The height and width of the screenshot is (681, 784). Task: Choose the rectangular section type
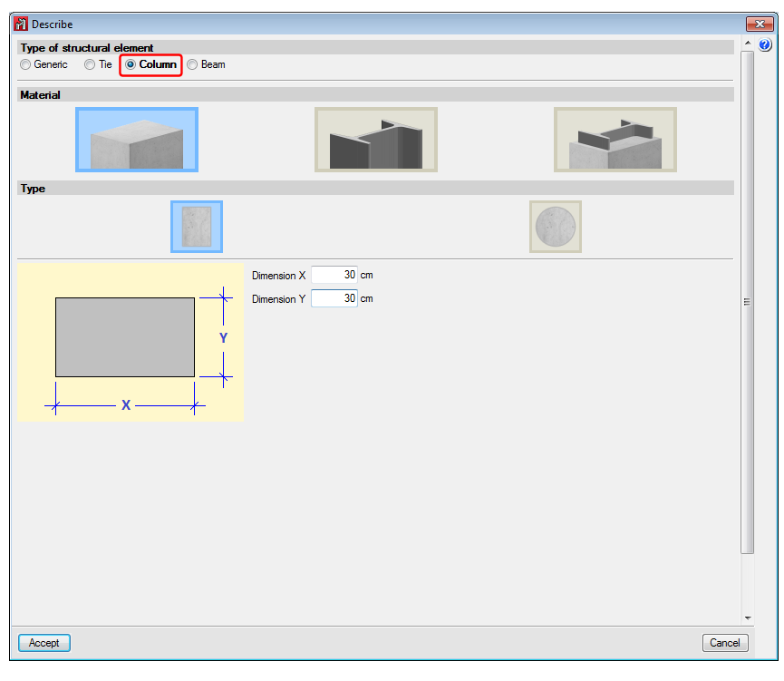click(197, 227)
